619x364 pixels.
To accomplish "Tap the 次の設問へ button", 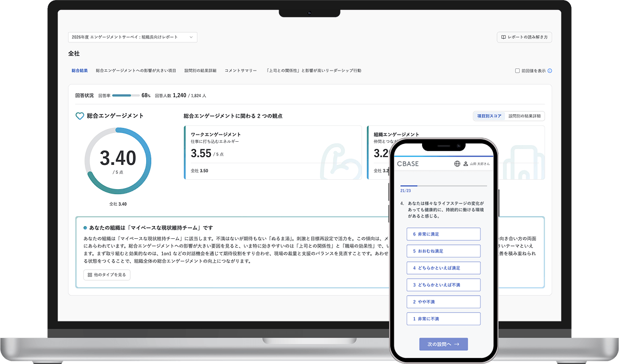I will pyautogui.click(x=444, y=344).
